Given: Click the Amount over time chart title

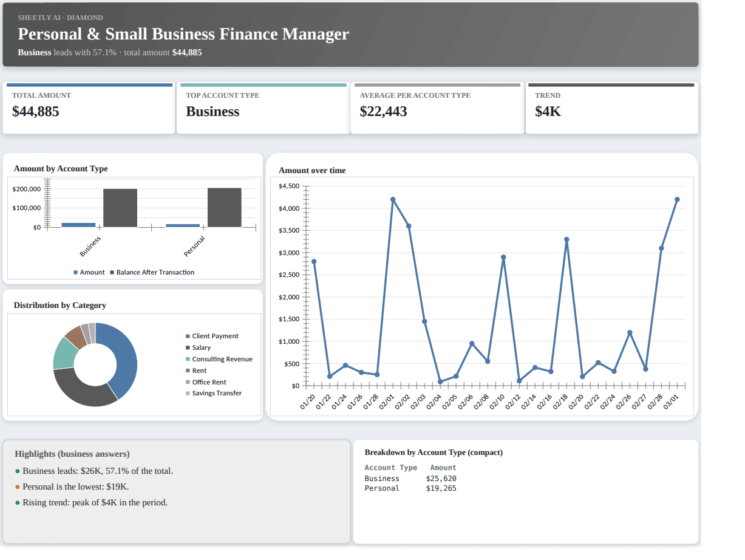Looking at the screenshot, I should point(312,171).
